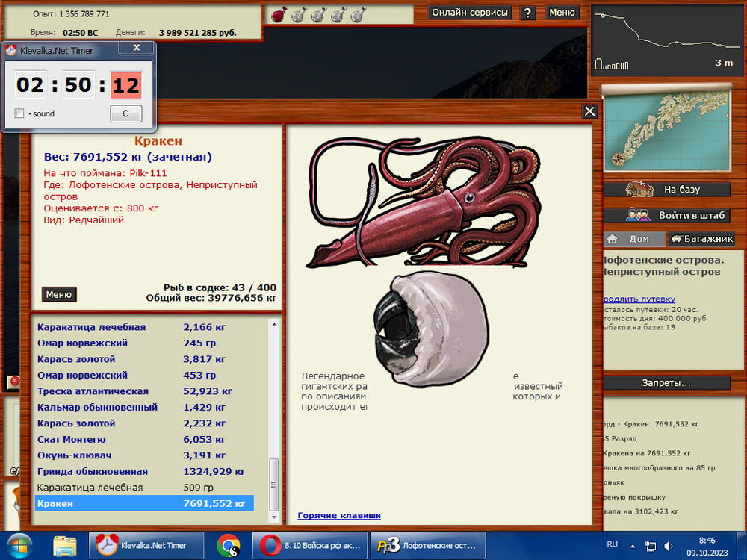
Task: Close the fish keepnet panel with X
Action: (590, 111)
